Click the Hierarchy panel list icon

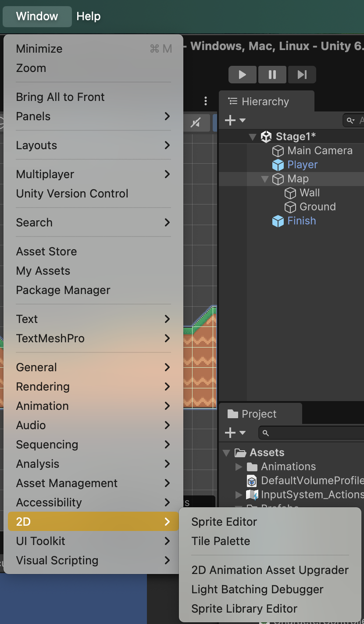(233, 101)
